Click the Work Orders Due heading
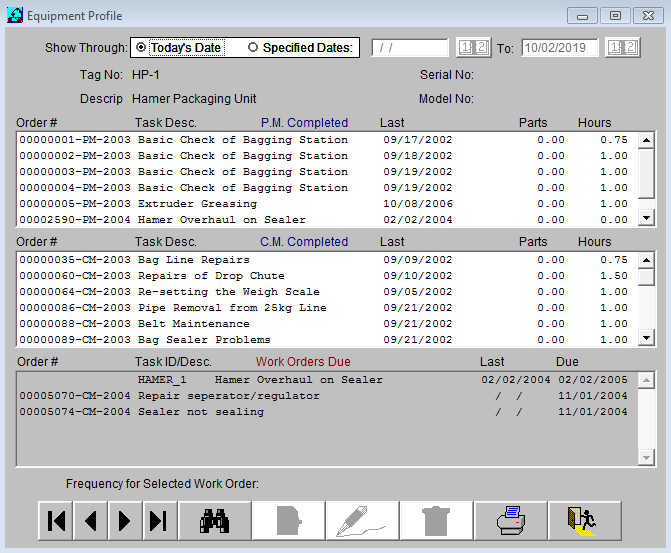The image size is (671, 553). [303, 362]
